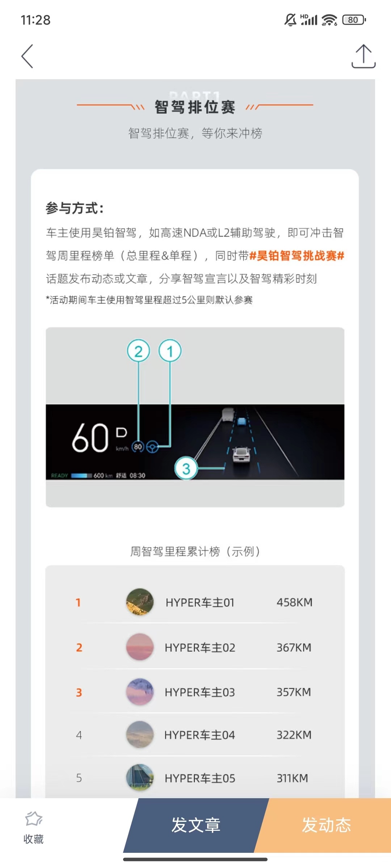Tap the muted bell status icon
The width and height of the screenshot is (391, 868).
(x=290, y=20)
